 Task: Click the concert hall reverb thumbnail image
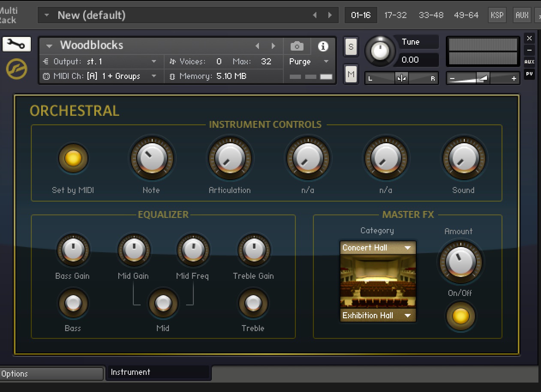point(377,281)
